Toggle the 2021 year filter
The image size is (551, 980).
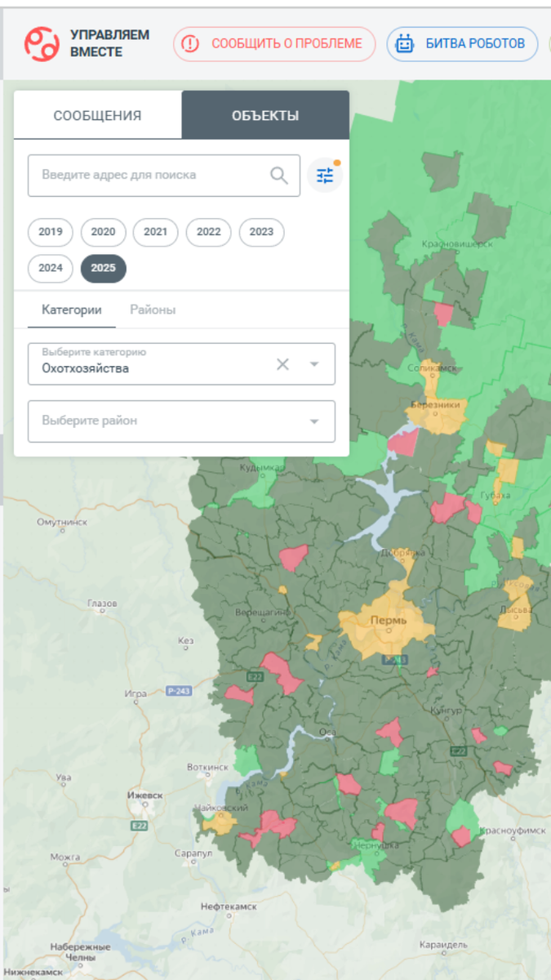point(155,232)
